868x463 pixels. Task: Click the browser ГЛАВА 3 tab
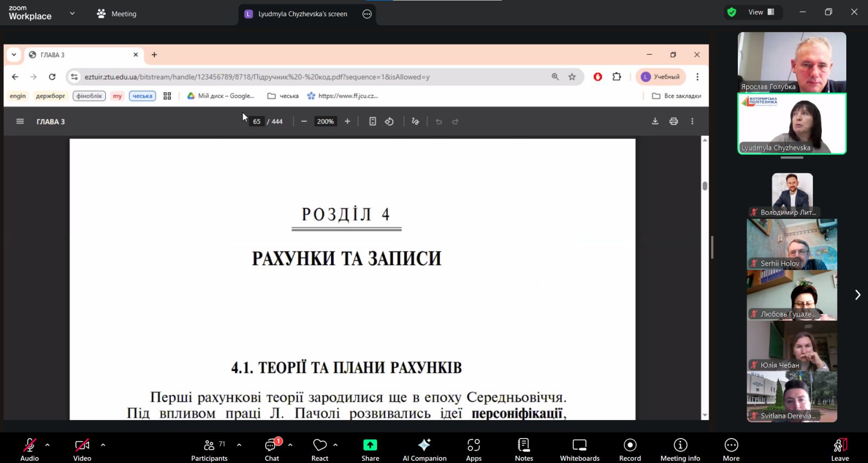coord(84,55)
